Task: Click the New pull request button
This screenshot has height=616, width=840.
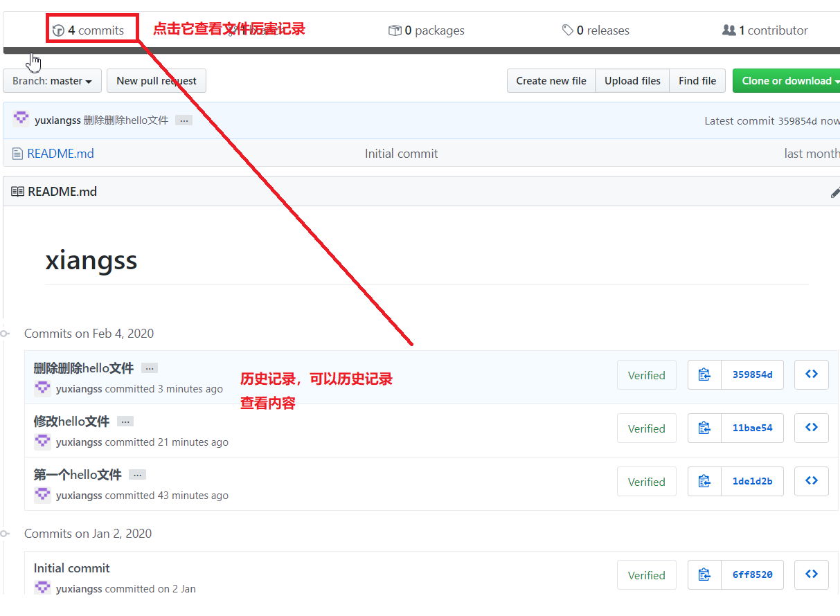Action: point(156,80)
